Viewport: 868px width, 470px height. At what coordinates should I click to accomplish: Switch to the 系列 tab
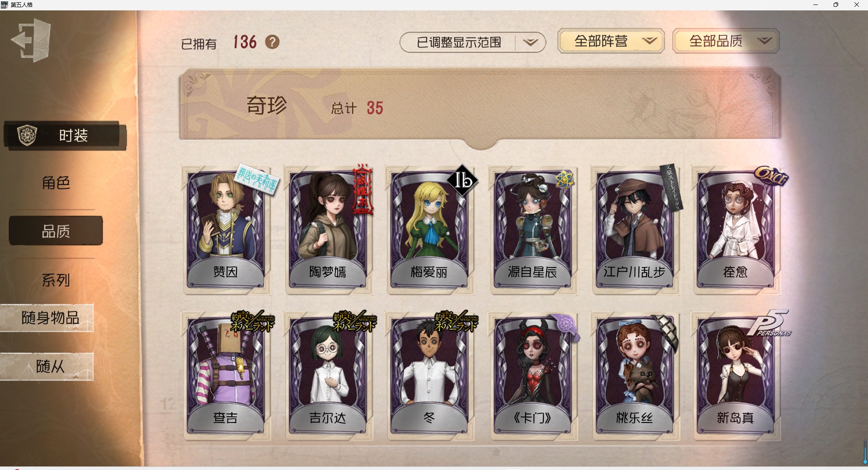(56, 280)
